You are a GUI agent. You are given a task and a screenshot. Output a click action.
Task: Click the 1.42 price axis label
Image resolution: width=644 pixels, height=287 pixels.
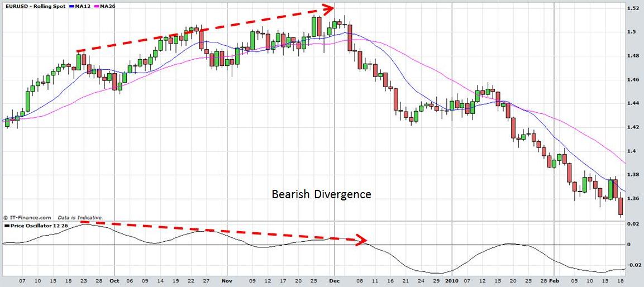(633, 127)
